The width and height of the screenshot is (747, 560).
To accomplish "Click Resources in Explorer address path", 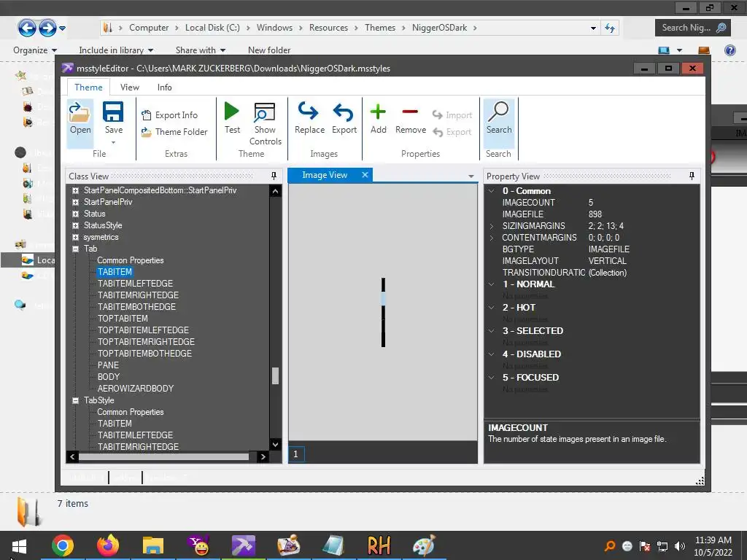I will 328,28.
